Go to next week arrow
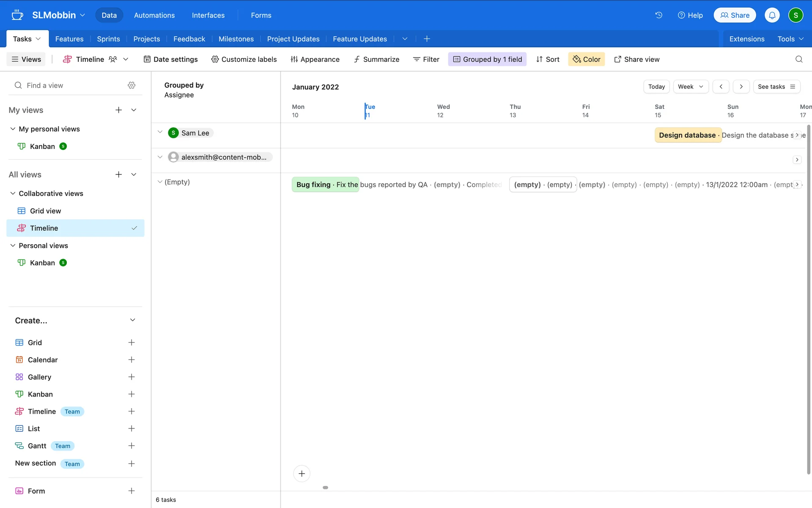Viewport: 812px width, 508px height. pyautogui.click(x=741, y=87)
